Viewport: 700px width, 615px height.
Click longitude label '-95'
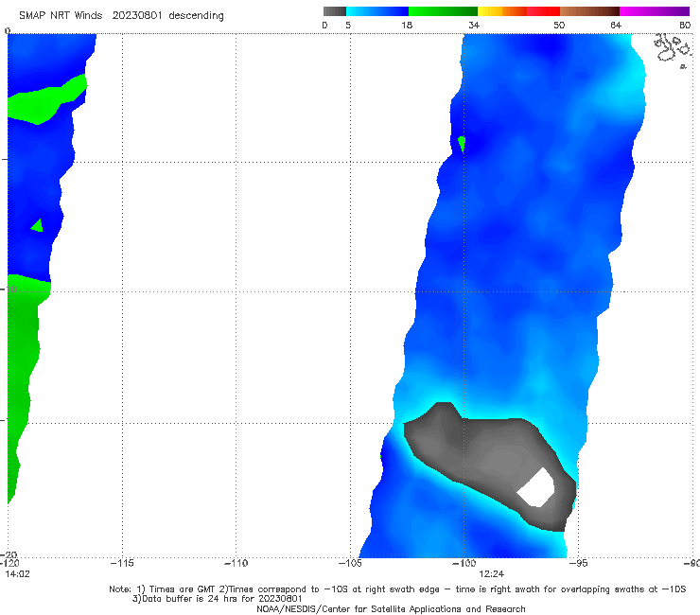point(578,563)
